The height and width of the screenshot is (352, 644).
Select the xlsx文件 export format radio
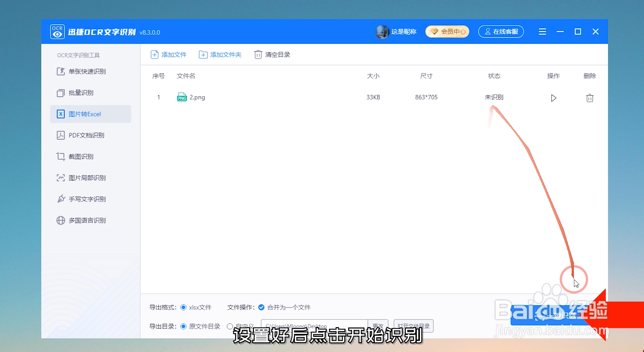tap(183, 307)
